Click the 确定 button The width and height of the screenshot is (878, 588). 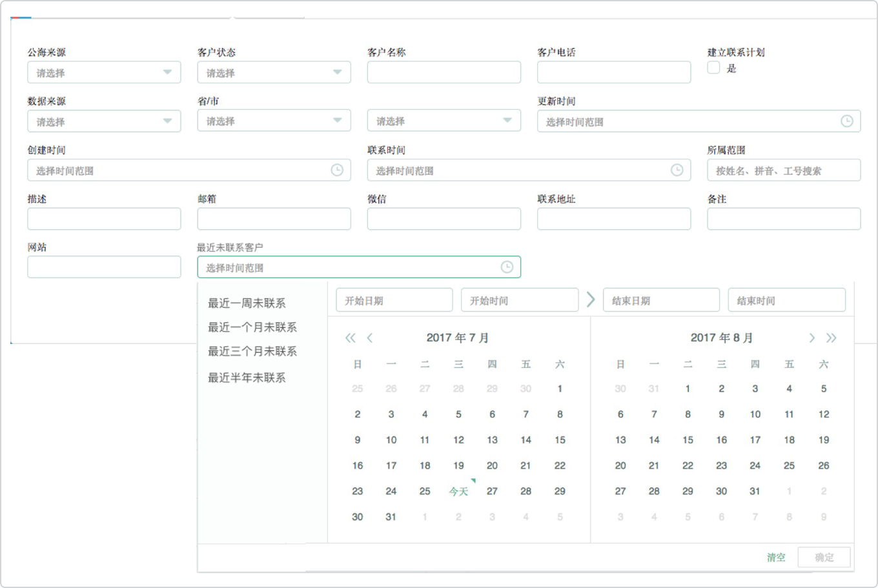click(824, 557)
